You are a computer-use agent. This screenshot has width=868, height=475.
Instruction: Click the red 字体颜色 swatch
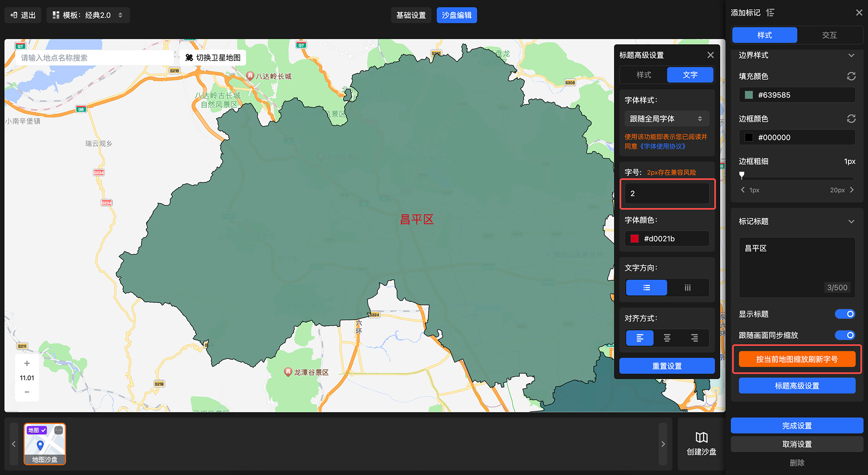(635, 239)
